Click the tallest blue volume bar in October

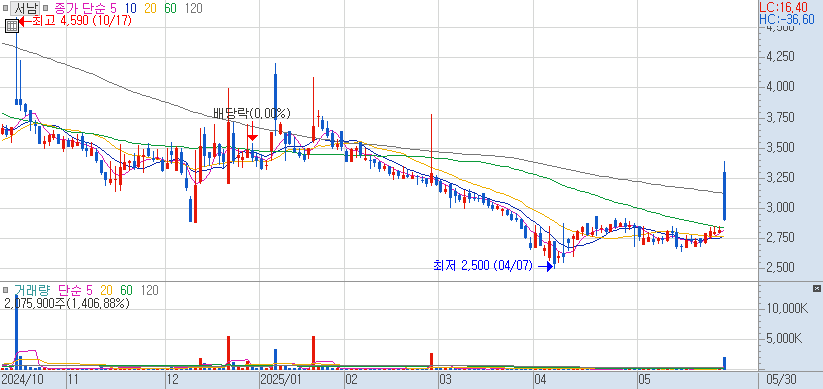[x=16, y=332]
